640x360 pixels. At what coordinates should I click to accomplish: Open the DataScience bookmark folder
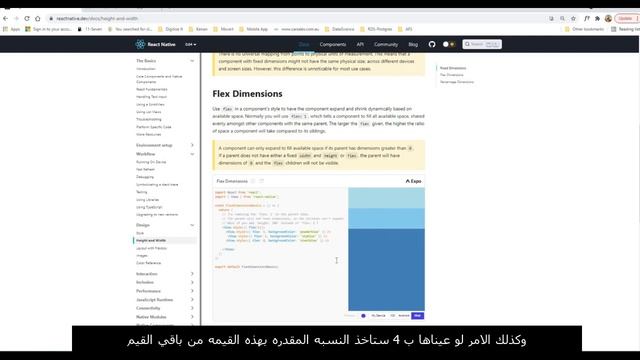click(x=340, y=29)
